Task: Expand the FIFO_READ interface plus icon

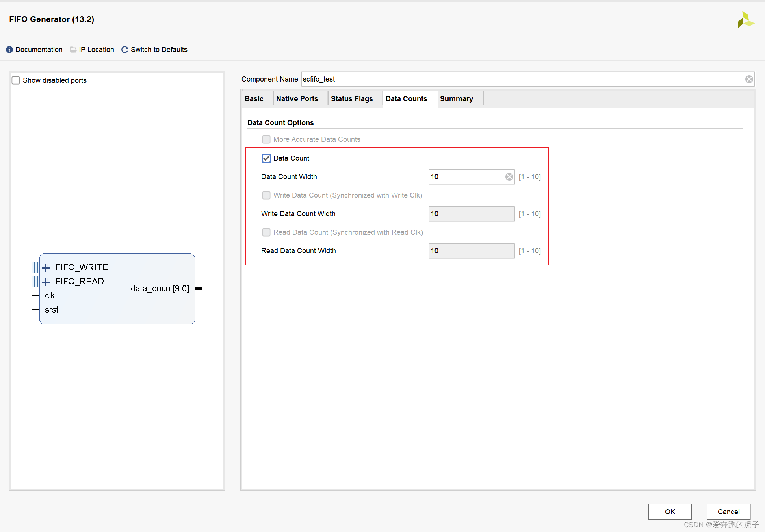Action: coord(46,282)
